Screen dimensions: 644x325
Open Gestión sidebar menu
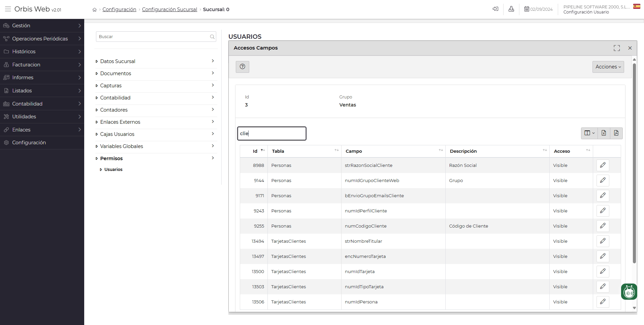point(42,26)
